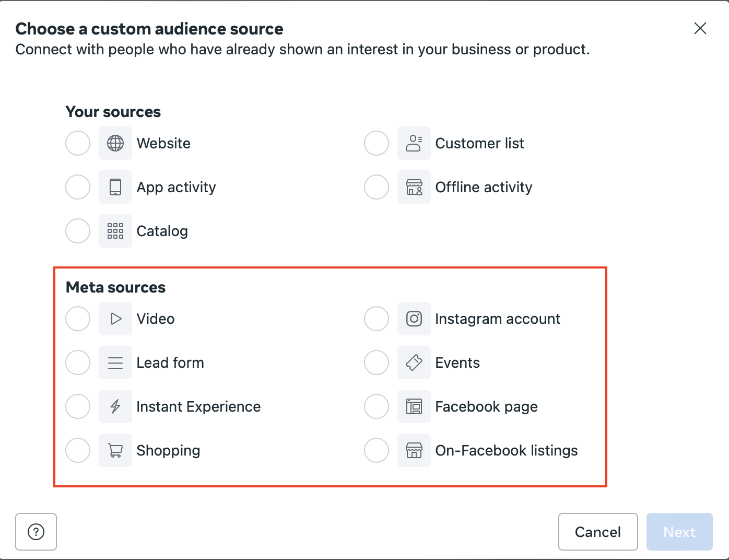Screen dimensions: 729x560
Task: Select the Website radio button
Action: point(78,143)
